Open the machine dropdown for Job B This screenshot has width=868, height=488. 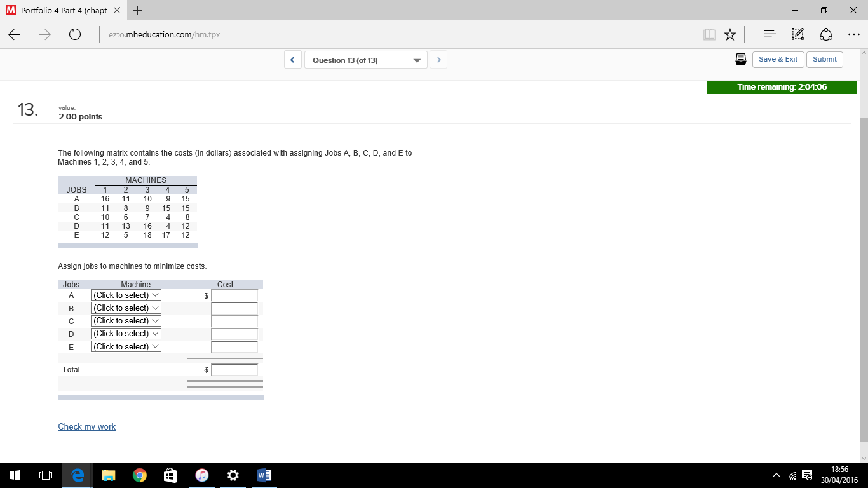[126, 308]
